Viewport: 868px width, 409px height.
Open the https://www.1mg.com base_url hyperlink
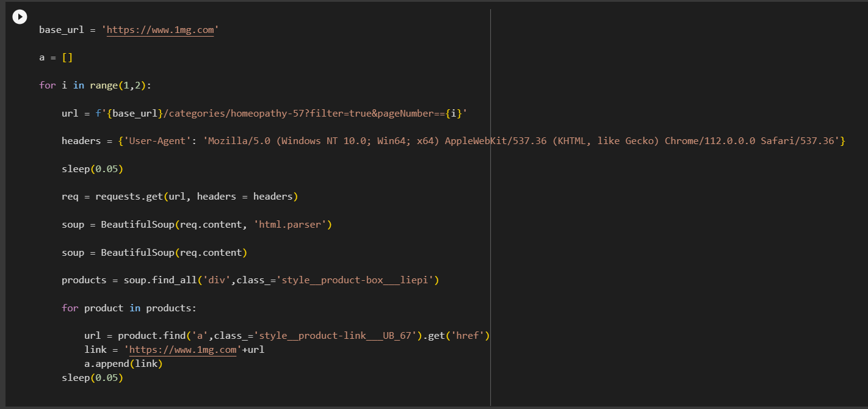[x=161, y=29]
